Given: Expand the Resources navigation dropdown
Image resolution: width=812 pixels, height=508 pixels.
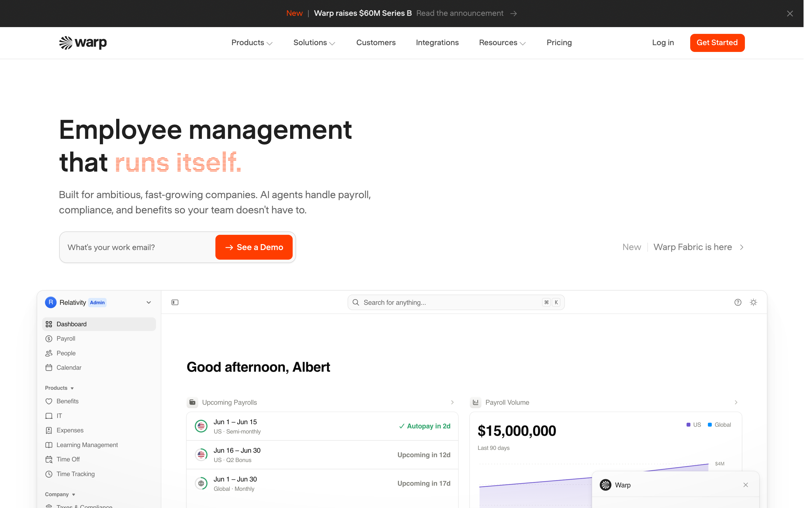Looking at the screenshot, I should click(x=502, y=43).
